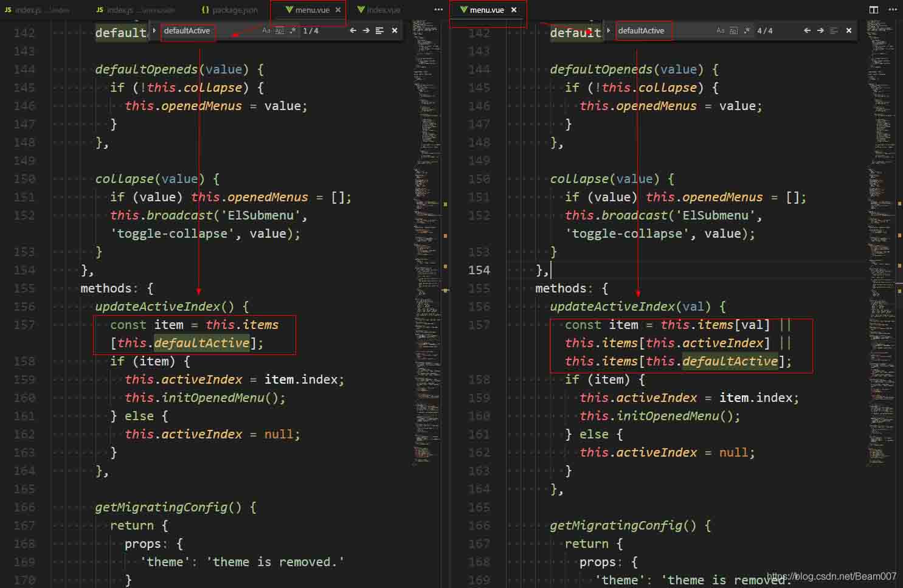Click the defaultActive search field in right pane

pyautogui.click(x=663, y=30)
